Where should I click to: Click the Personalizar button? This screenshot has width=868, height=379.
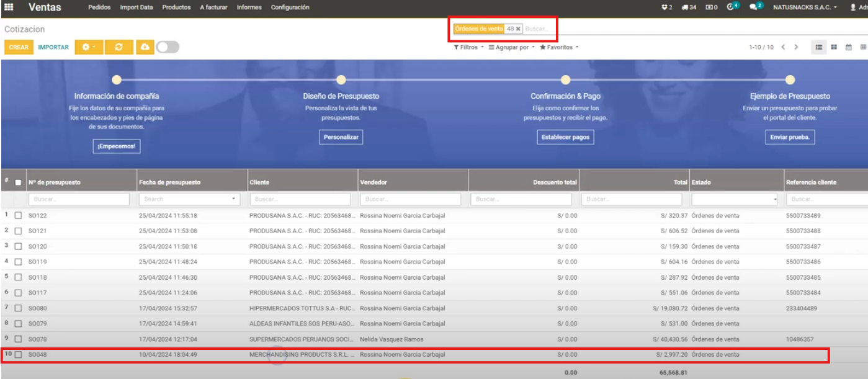pos(341,137)
